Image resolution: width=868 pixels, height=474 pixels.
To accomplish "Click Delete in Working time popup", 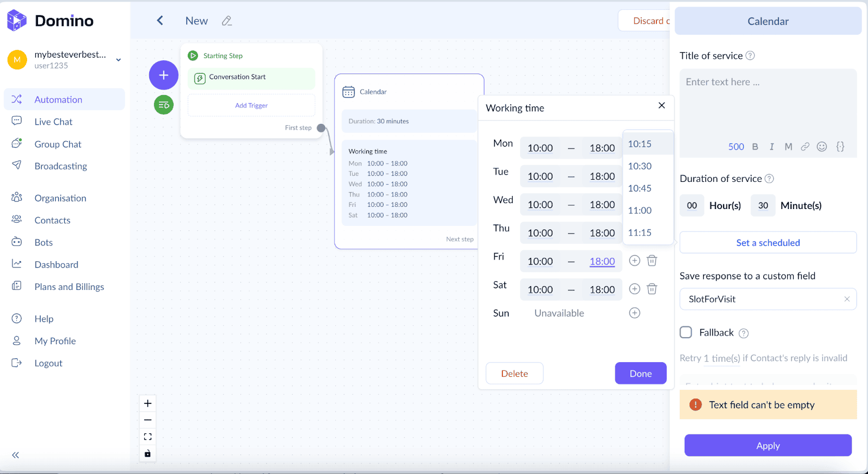I will point(514,374).
